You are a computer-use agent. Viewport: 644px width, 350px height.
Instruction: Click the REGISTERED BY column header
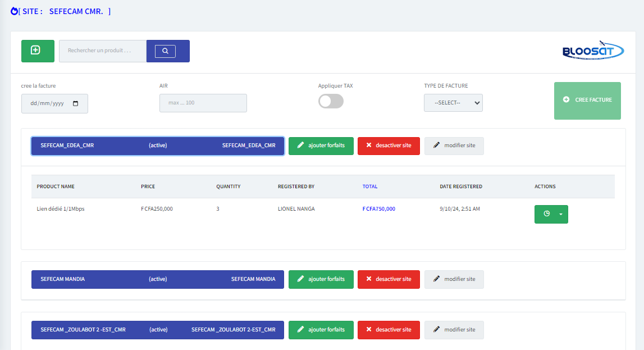296,187
